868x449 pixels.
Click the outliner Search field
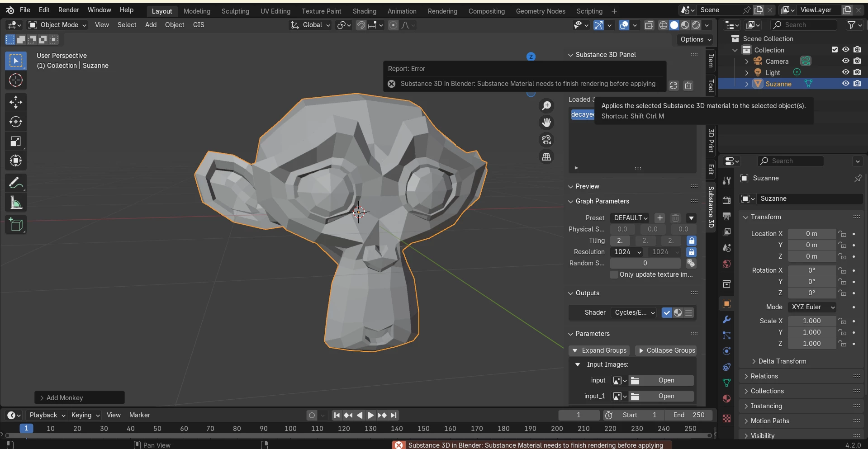click(x=804, y=25)
